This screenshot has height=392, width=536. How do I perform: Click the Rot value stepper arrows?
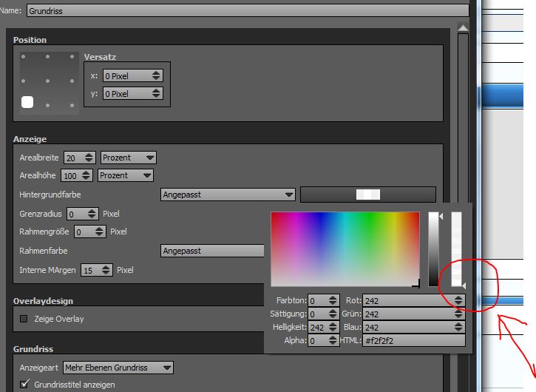coord(458,301)
